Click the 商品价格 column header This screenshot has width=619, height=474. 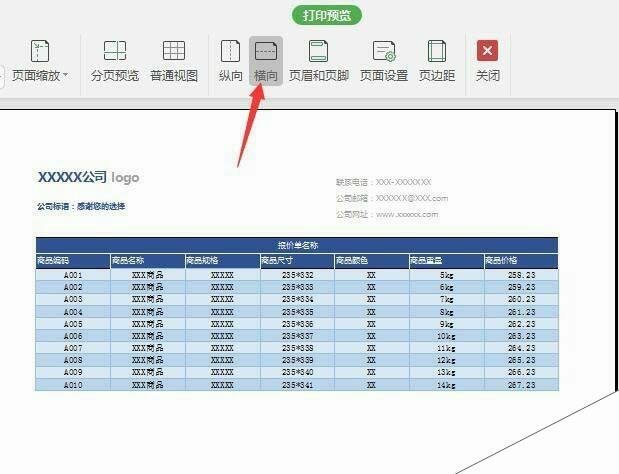coord(521,260)
